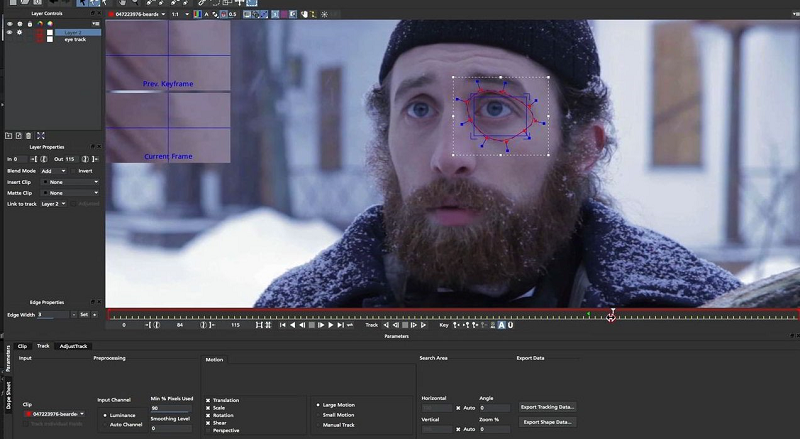Screen dimensions: 800x439
Task: Delete layer using the trash icon
Action: coord(29,135)
